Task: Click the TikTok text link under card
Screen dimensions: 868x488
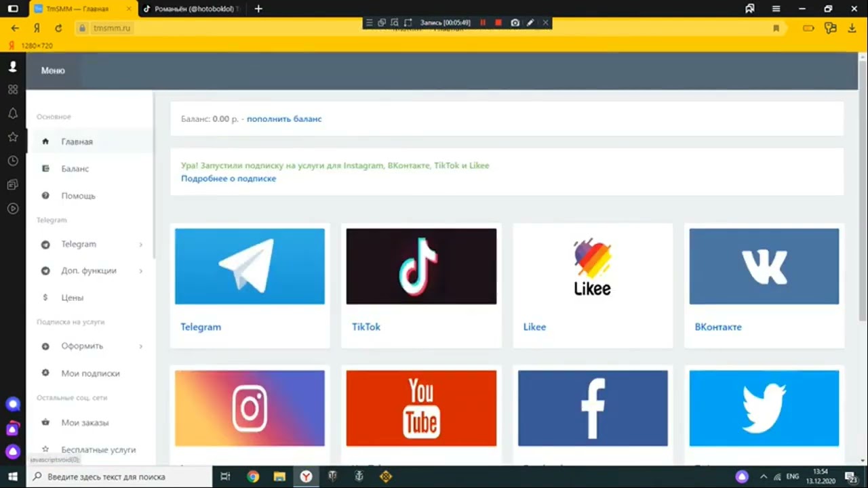Action: 366,327
